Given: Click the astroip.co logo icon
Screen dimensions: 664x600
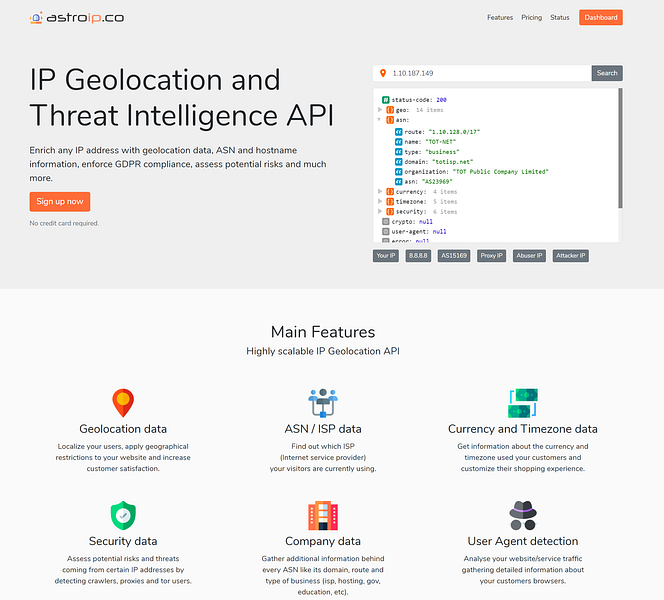Looking at the screenshot, I should [x=36, y=17].
